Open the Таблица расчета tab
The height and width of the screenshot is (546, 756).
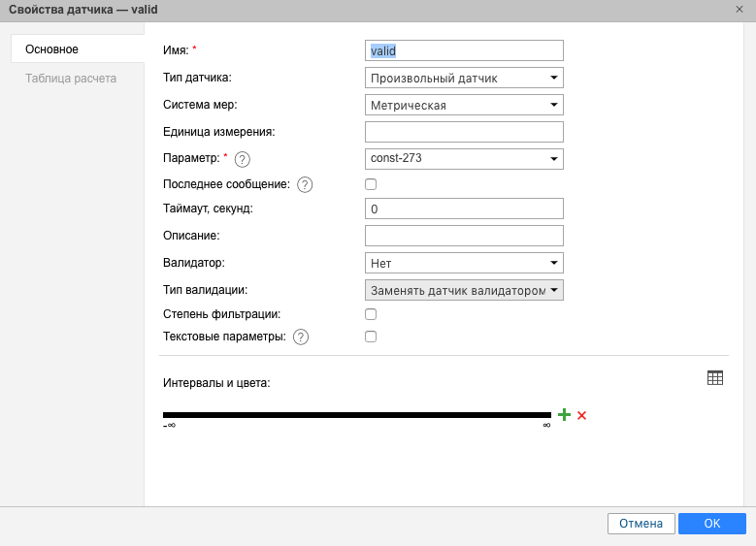(71, 79)
